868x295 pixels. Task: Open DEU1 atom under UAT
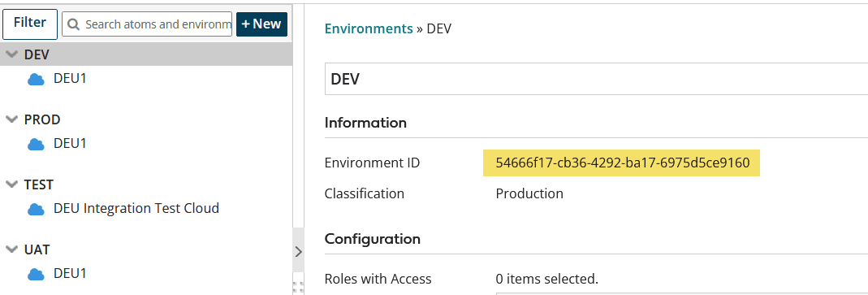(71, 273)
